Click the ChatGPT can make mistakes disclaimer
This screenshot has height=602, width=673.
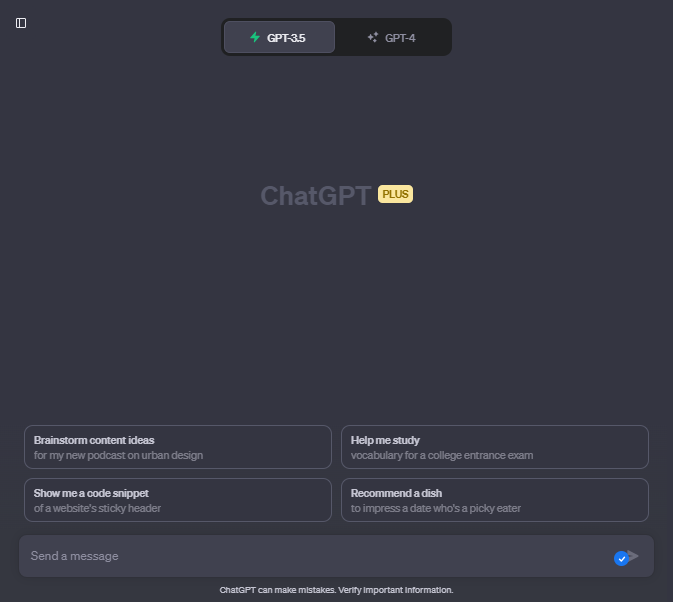pyautogui.click(x=336, y=590)
